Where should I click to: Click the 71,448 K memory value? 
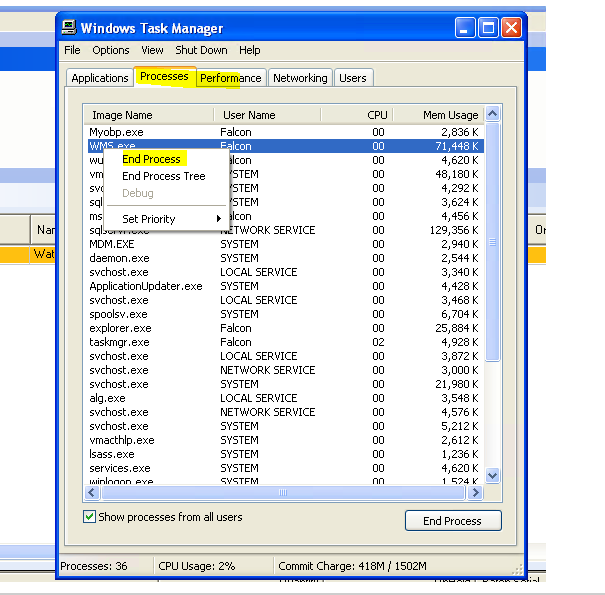click(x=456, y=146)
